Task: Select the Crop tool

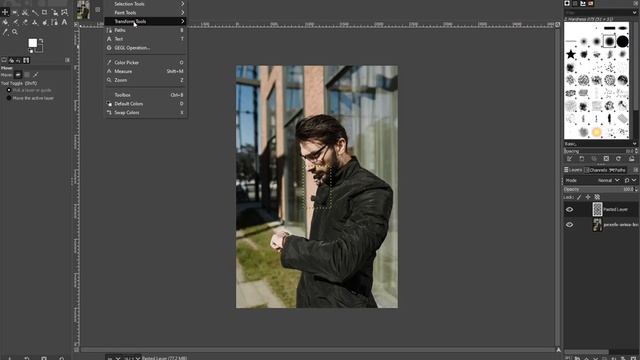Action: pyautogui.click(x=44, y=12)
